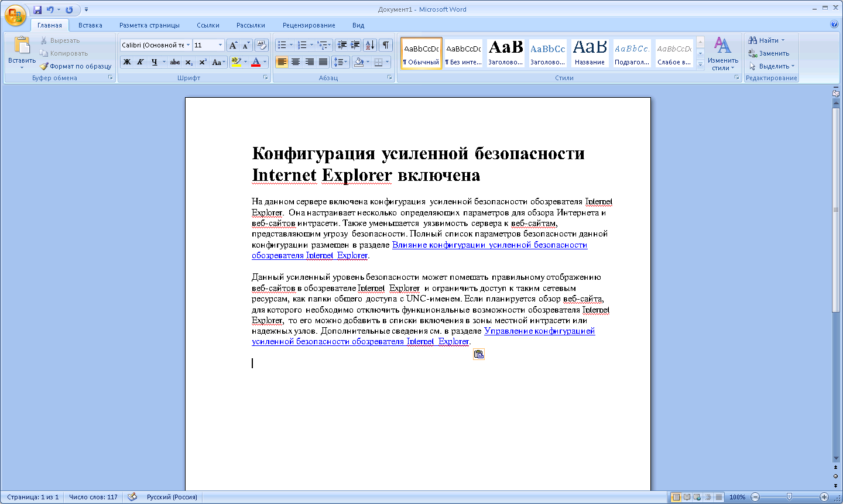Click the Paste (Вставить) clipboard icon
Image resolution: width=843 pixels, height=504 pixels.
[x=22, y=46]
